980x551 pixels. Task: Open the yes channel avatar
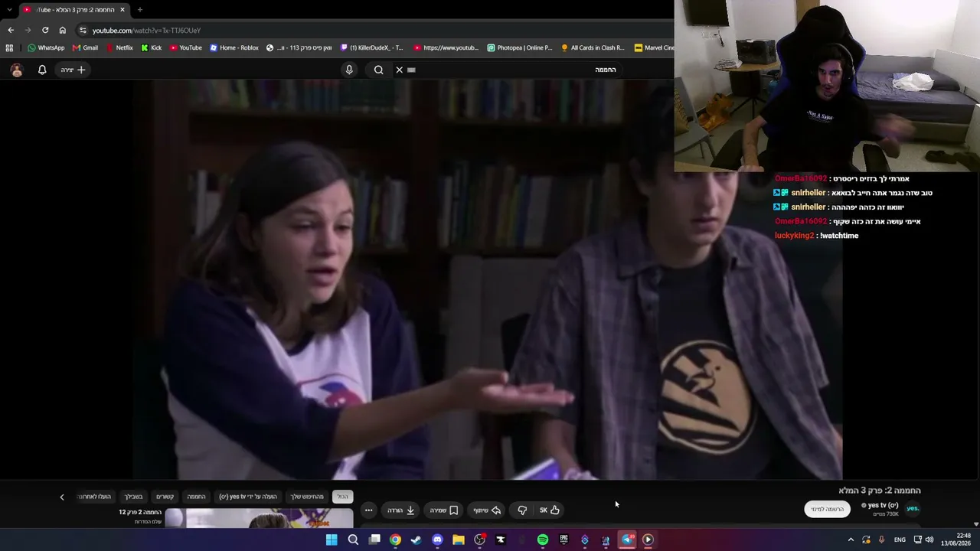[x=913, y=508]
